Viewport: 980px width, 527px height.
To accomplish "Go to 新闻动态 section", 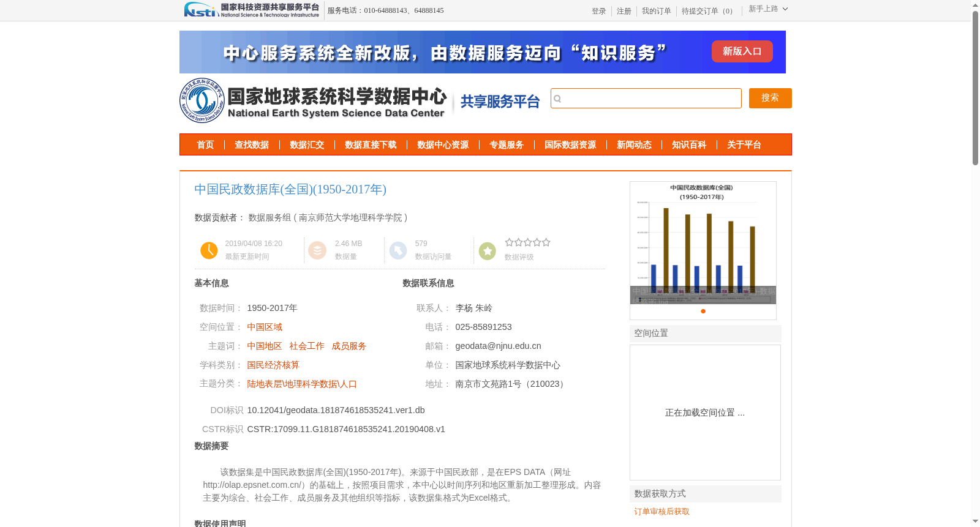I will (634, 145).
